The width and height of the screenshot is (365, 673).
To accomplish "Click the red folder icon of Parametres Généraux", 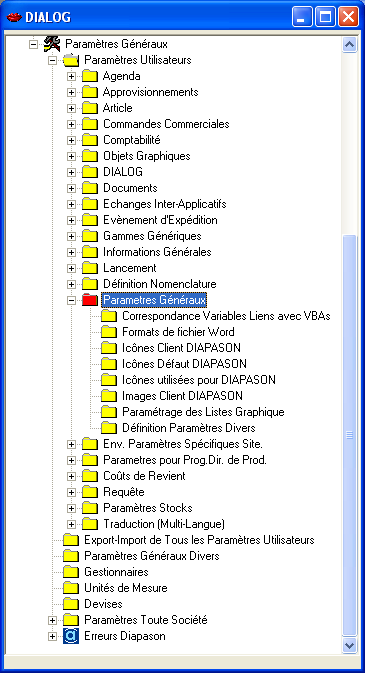I will (x=90, y=300).
